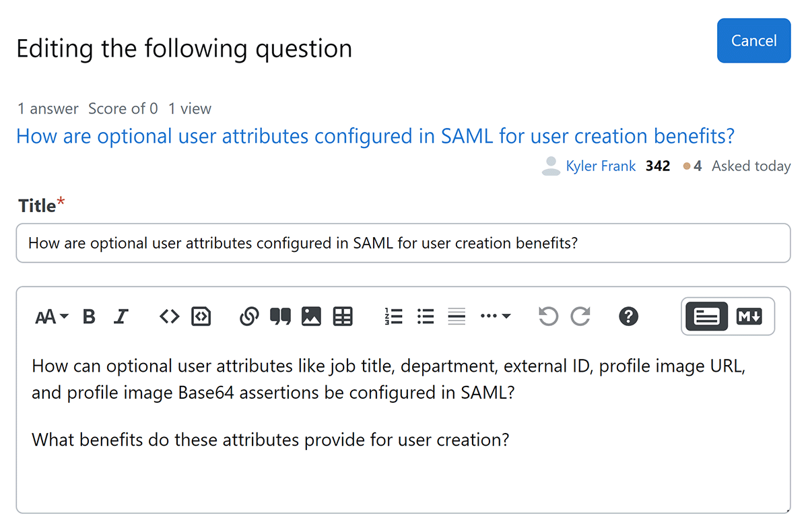Start a bulleted list
Screen dimensions: 808x532
tap(426, 317)
